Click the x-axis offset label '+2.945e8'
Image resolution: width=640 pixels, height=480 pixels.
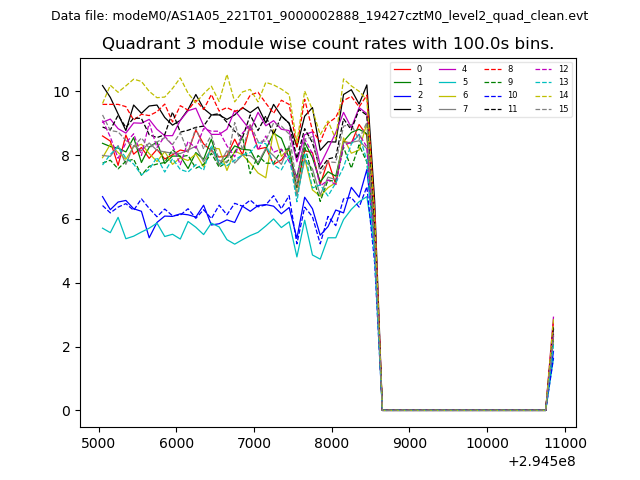coord(541,461)
